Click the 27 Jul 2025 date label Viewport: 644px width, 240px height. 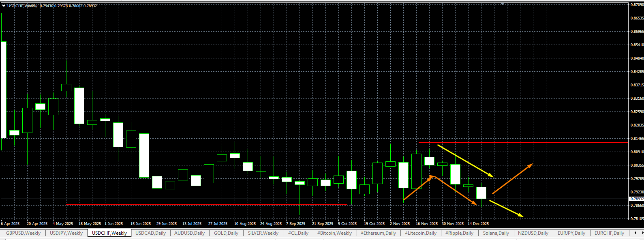coord(218,224)
